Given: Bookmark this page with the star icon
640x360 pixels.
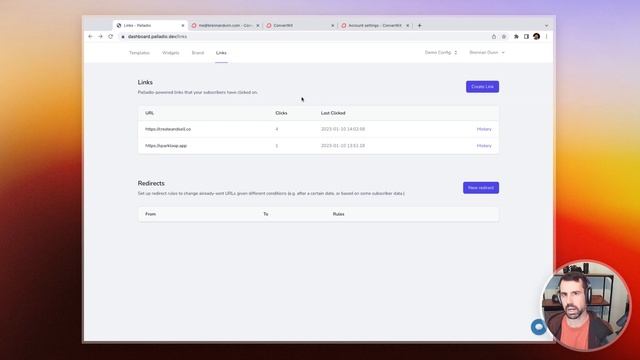Looking at the screenshot, I should [x=504, y=37].
